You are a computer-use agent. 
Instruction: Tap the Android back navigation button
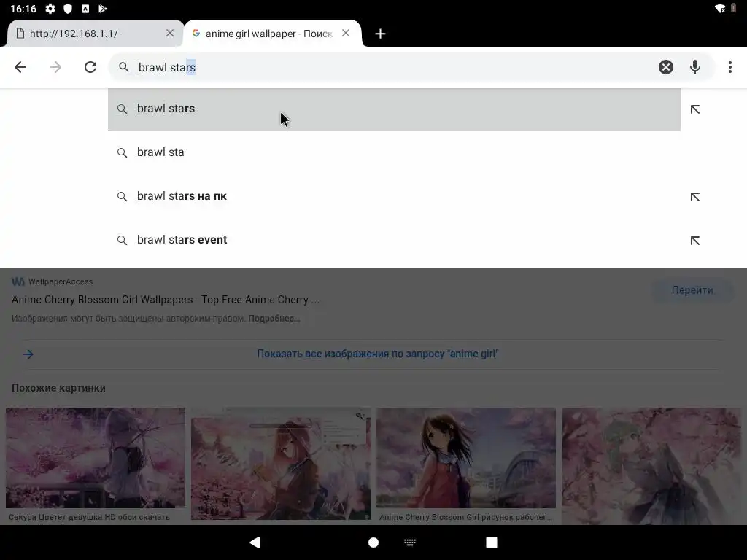[255, 542]
